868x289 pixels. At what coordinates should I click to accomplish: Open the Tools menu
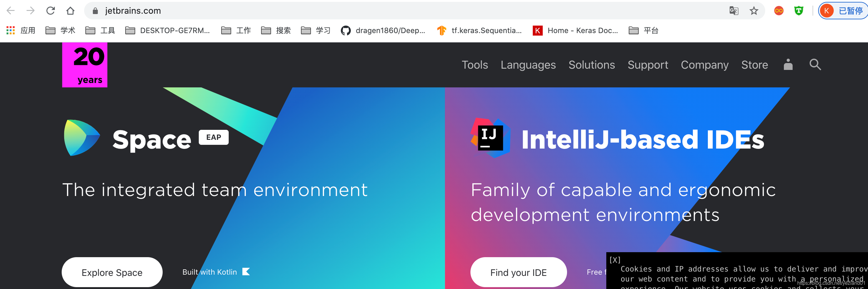click(x=475, y=65)
